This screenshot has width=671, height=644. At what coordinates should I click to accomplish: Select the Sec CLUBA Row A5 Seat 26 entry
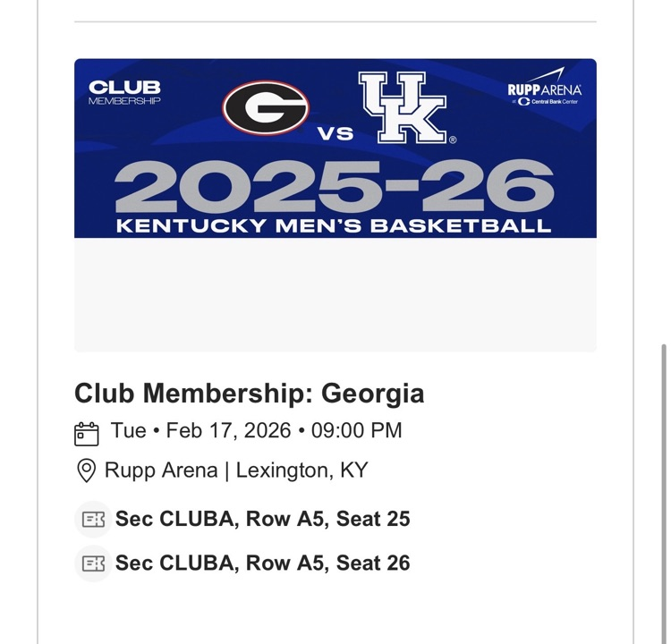(x=262, y=563)
